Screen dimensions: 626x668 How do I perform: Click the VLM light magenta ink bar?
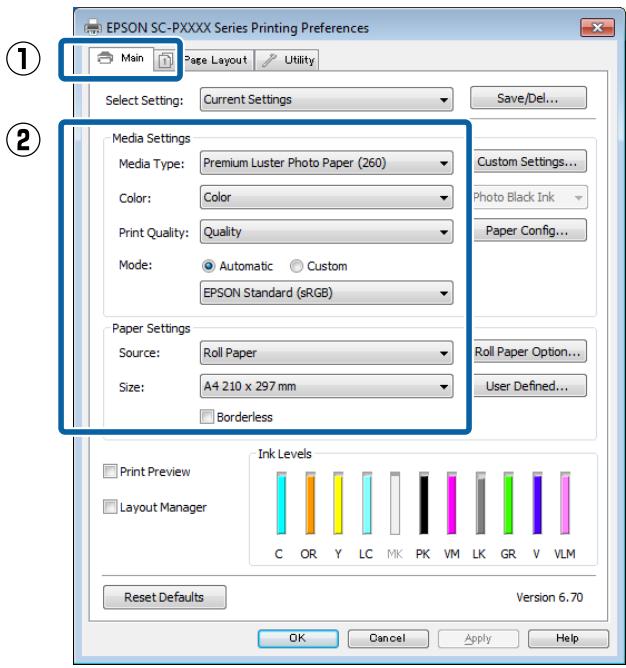[x=565, y=503]
